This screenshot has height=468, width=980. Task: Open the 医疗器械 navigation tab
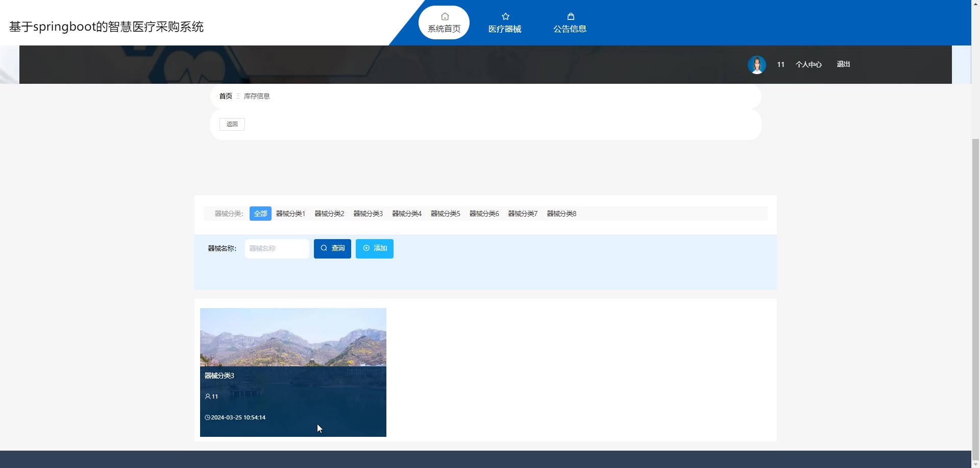(505, 22)
